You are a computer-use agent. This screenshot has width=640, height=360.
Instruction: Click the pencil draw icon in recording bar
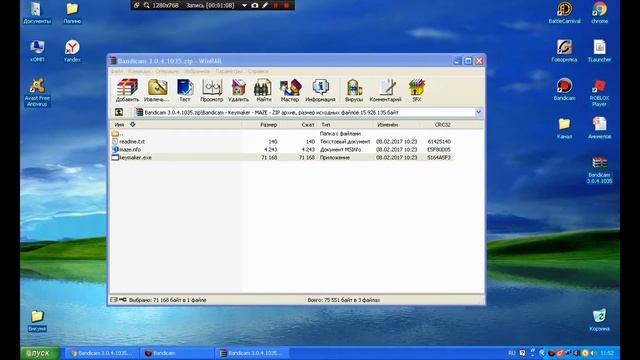pyautogui.click(x=265, y=5)
